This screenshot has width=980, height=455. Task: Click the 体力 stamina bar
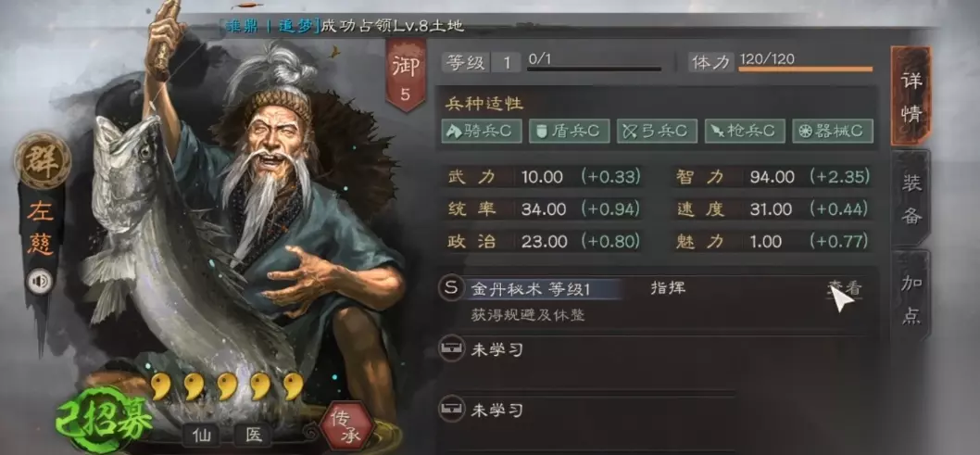pyautogui.click(x=806, y=69)
